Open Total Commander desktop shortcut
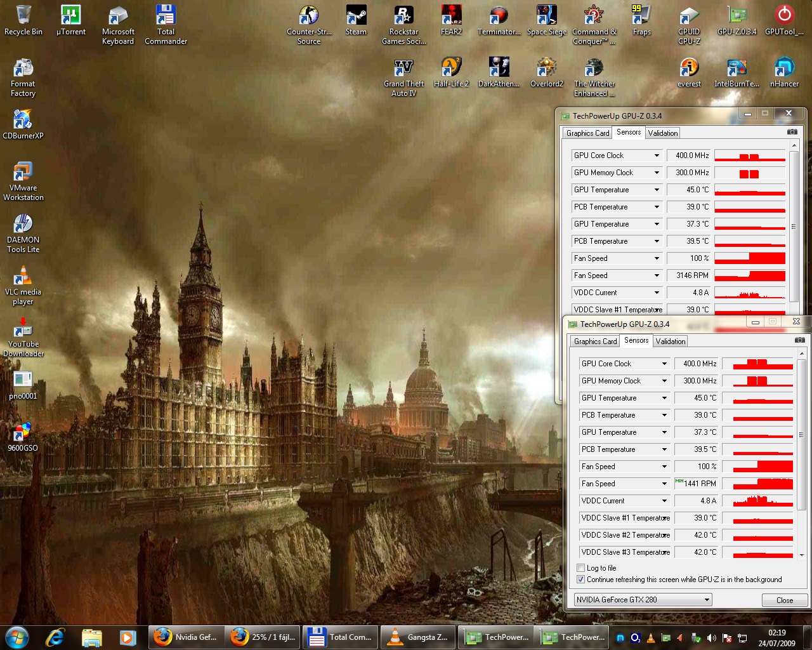The image size is (812, 650). pos(166,25)
